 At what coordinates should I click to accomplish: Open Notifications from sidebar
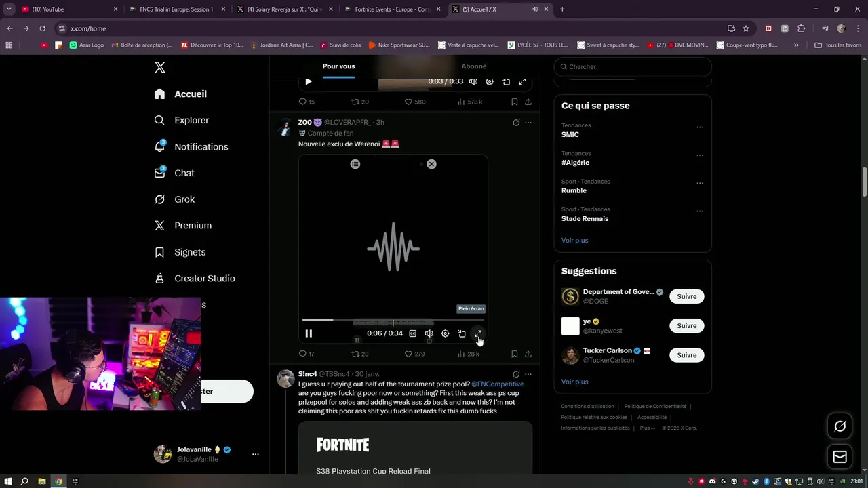pyautogui.click(x=191, y=146)
